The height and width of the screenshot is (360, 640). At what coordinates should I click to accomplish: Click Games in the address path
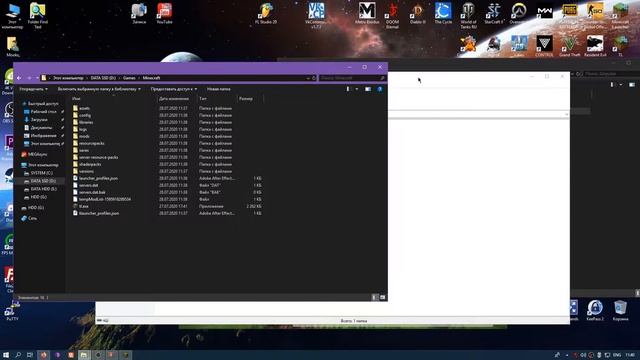129,78
